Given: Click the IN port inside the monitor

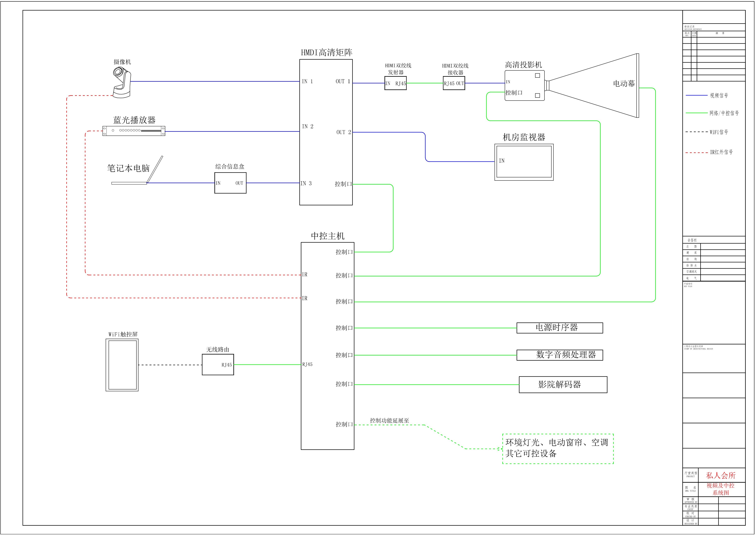Looking at the screenshot, I should (x=501, y=161).
